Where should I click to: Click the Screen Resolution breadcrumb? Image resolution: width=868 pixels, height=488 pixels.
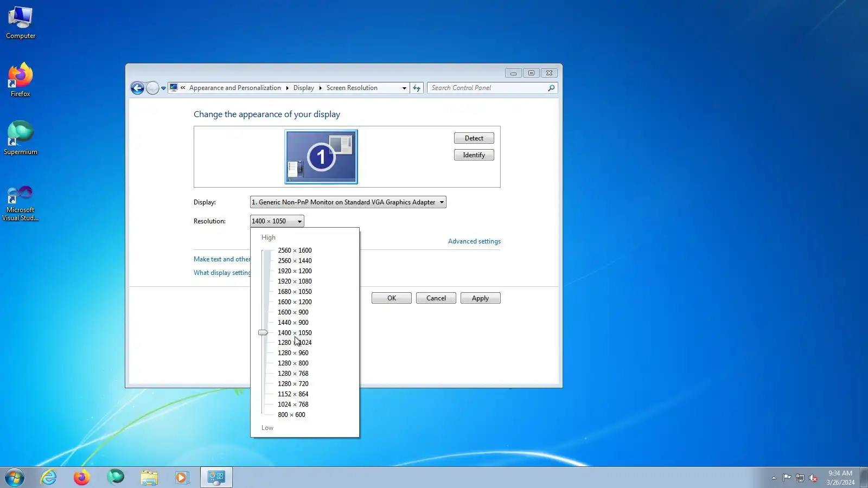click(x=352, y=88)
